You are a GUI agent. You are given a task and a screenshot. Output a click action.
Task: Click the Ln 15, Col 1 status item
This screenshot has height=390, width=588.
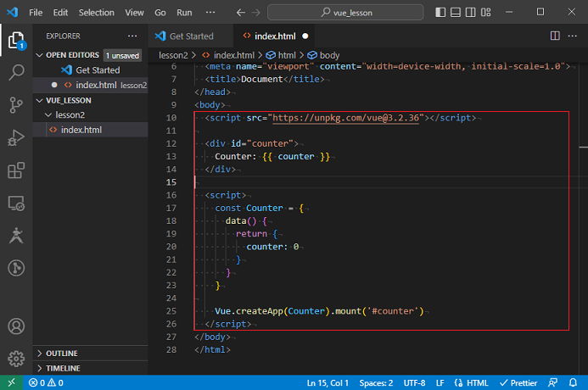click(x=328, y=383)
